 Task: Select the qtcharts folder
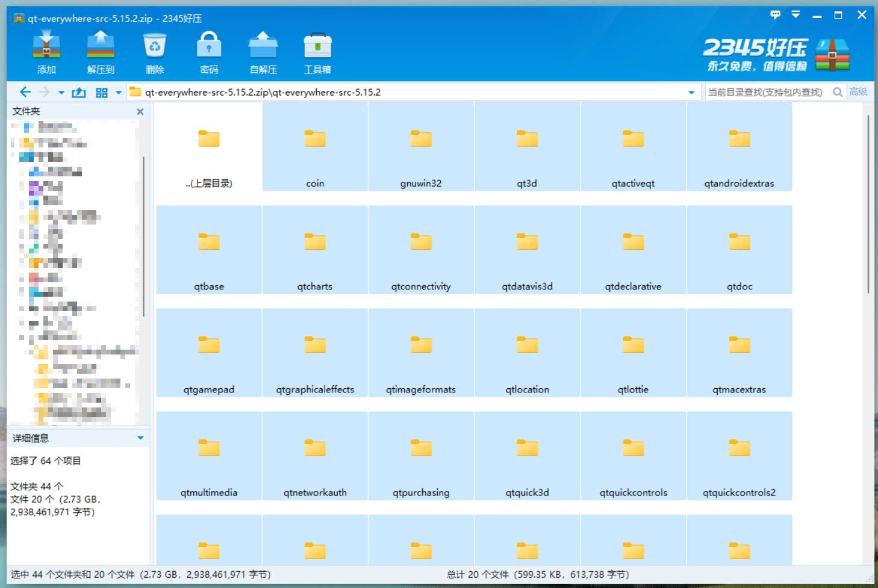click(315, 250)
